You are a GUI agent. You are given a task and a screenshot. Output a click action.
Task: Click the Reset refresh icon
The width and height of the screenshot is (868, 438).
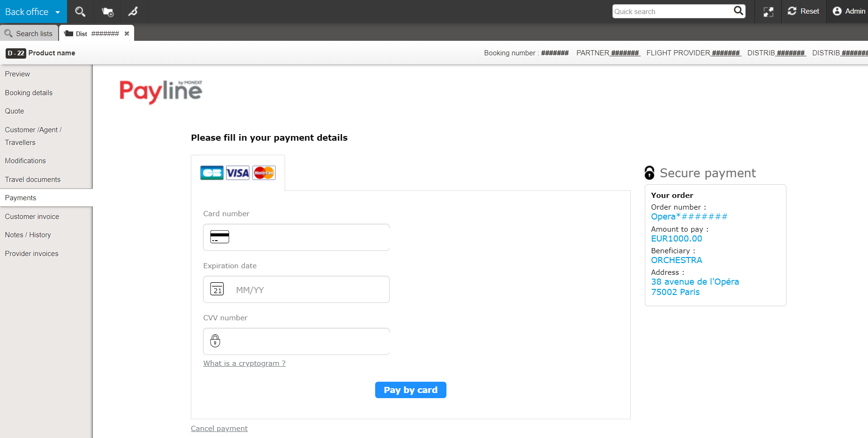coord(792,11)
